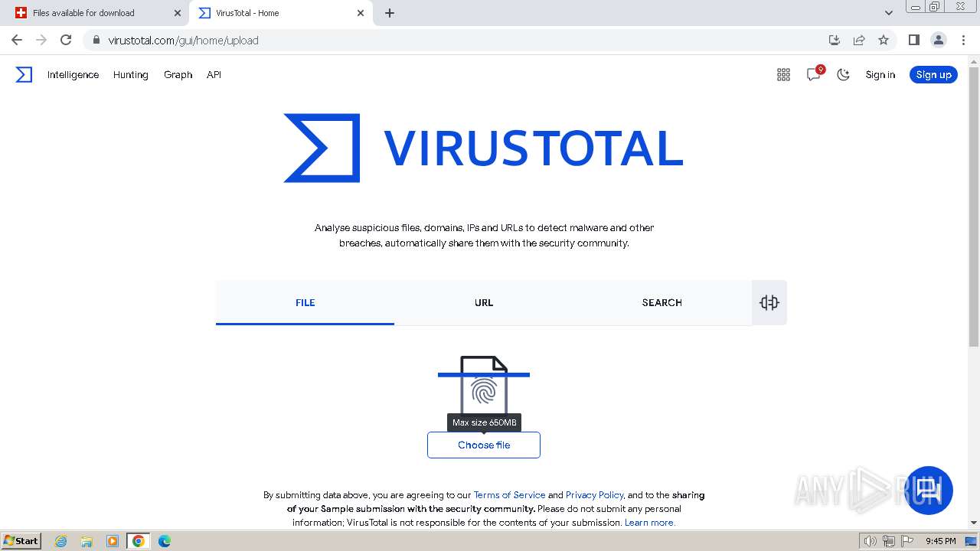Click the browser forward arrow

tap(41, 40)
